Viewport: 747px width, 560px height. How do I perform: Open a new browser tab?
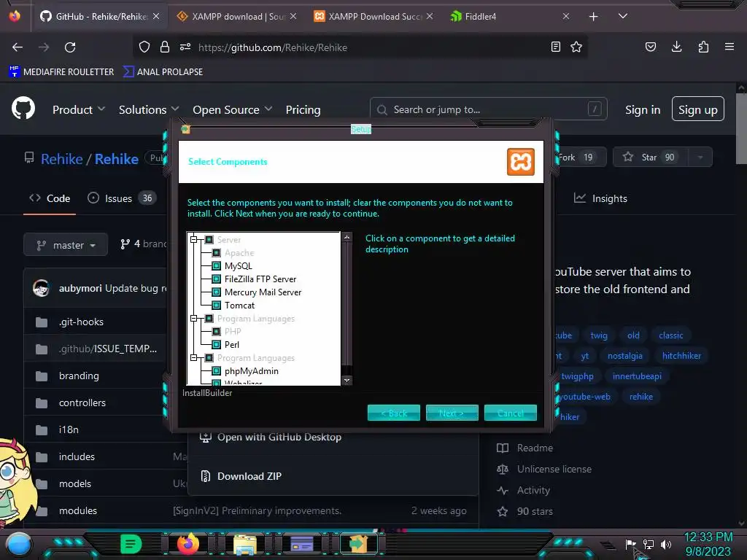[x=593, y=17]
